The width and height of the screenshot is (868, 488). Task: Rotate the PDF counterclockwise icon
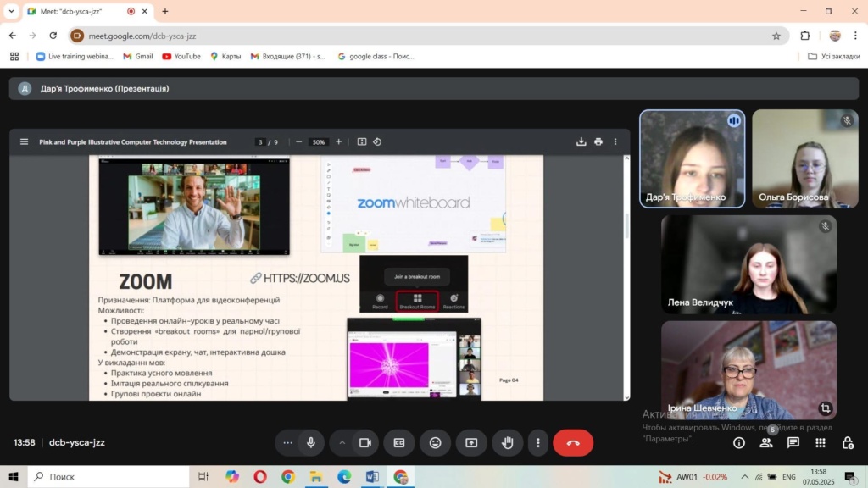377,141
